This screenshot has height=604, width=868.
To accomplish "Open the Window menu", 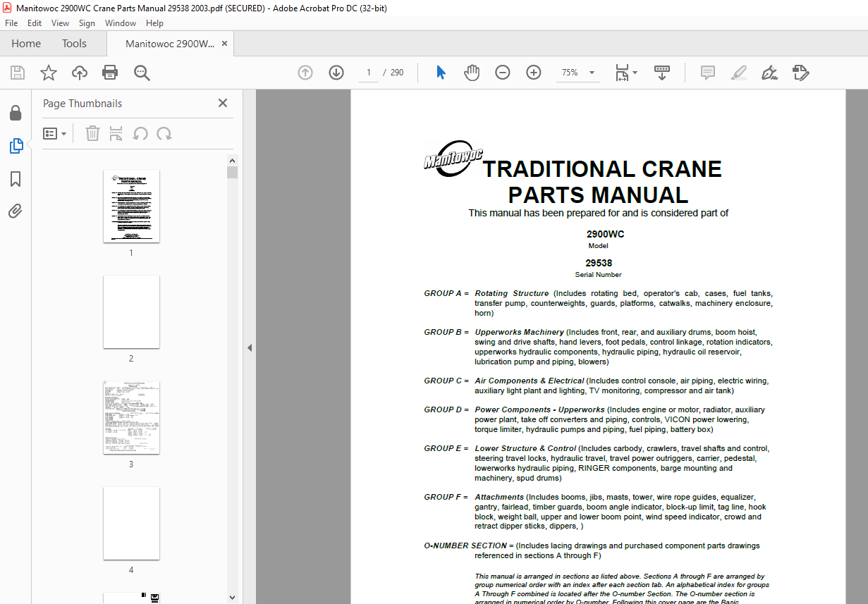I will click(121, 23).
